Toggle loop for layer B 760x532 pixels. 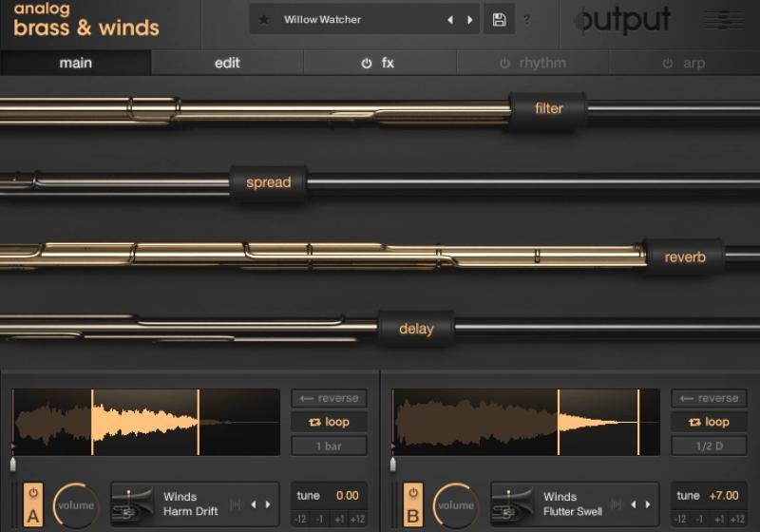click(x=709, y=422)
